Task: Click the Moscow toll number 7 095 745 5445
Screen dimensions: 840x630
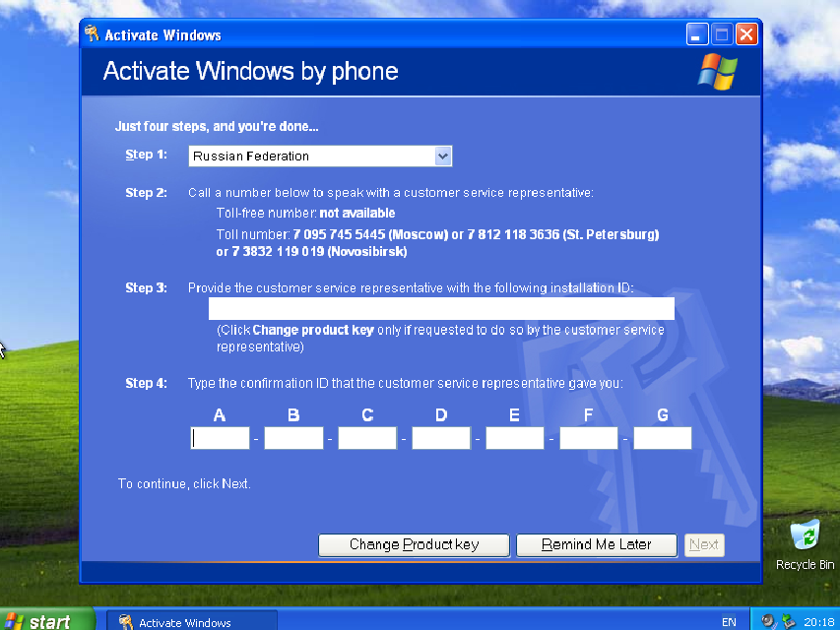Action: click(x=339, y=234)
